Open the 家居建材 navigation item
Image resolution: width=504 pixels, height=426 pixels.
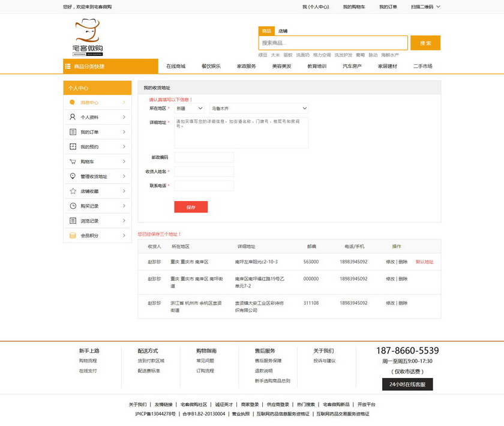coord(388,66)
